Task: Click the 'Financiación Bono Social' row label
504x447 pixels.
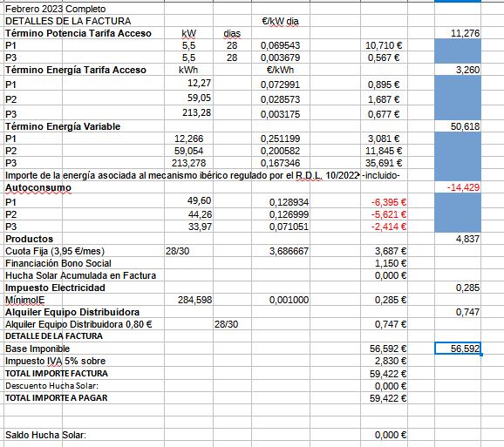Action: click(x=58, y=263)
